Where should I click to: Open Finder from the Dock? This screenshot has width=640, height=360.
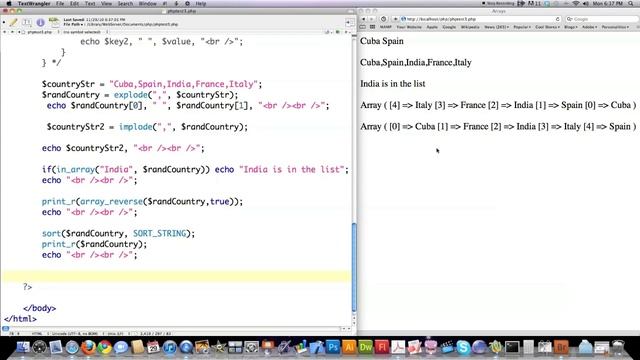click(23, 347)
